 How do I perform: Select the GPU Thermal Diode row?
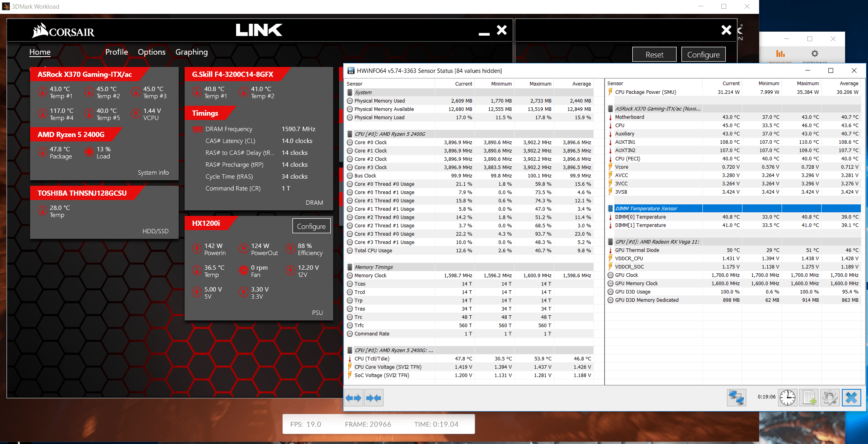point(734,250)
